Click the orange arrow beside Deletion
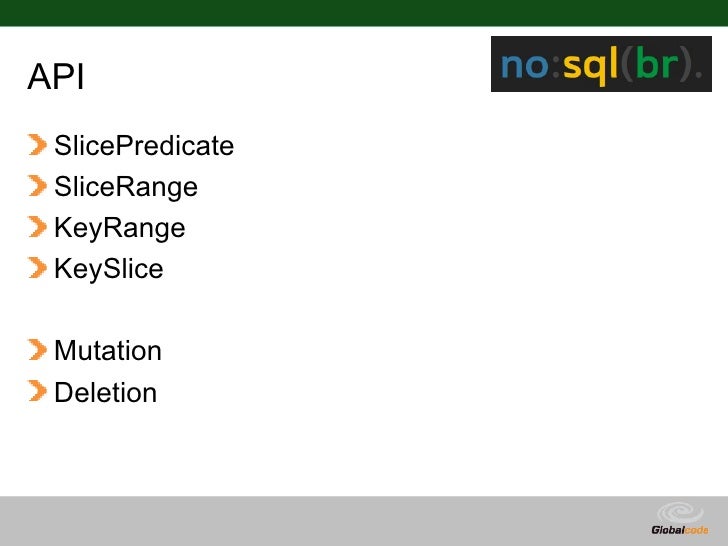 click(x=37, y=391)
